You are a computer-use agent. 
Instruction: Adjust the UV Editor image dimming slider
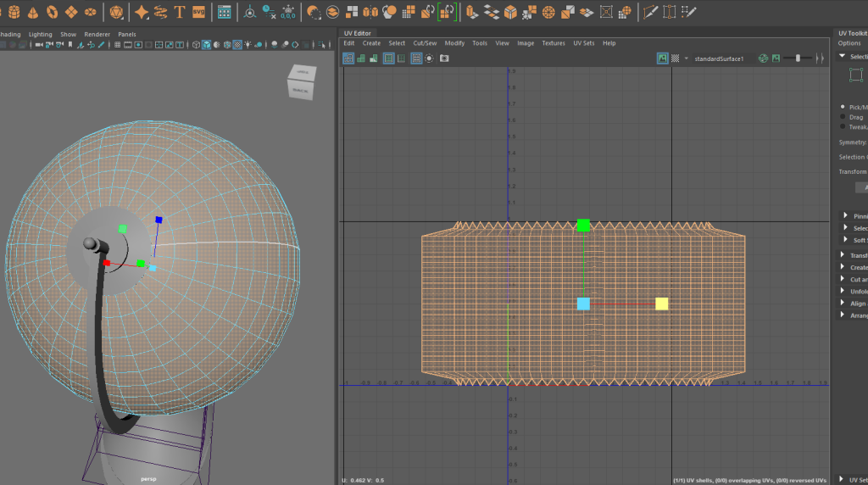tap(798, 59)
